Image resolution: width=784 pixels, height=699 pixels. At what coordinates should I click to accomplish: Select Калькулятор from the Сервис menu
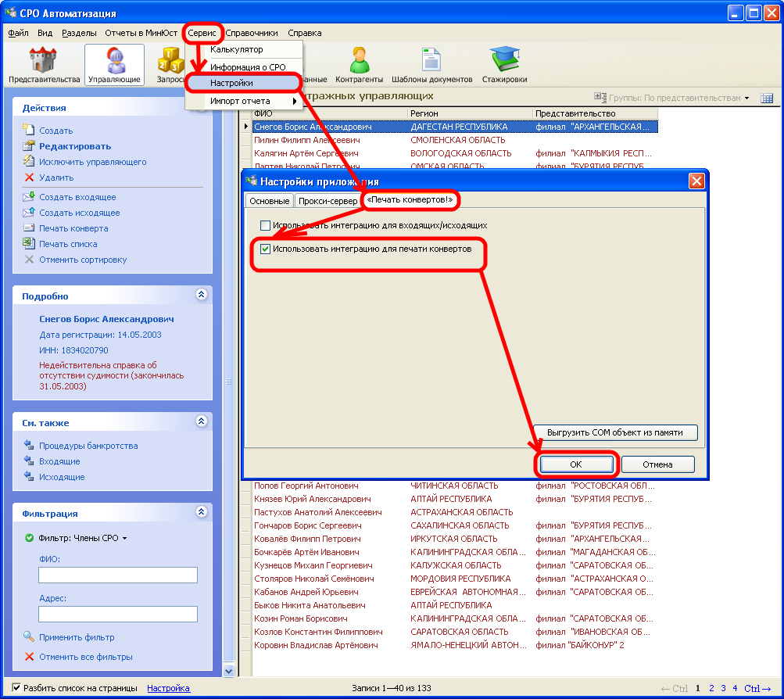pyautogui.click(x=236, y=49)
